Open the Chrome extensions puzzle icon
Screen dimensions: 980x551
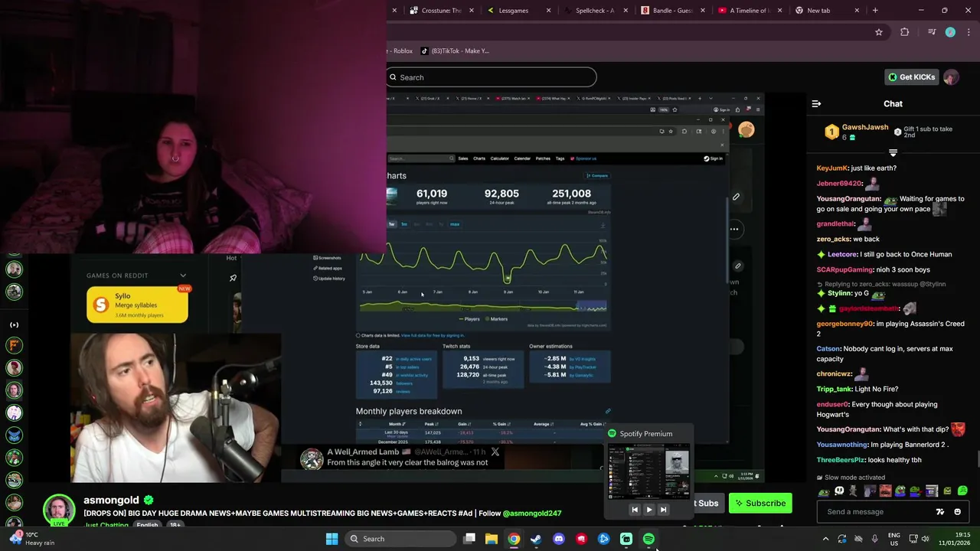pyautogui.click(x=905, y=32)
